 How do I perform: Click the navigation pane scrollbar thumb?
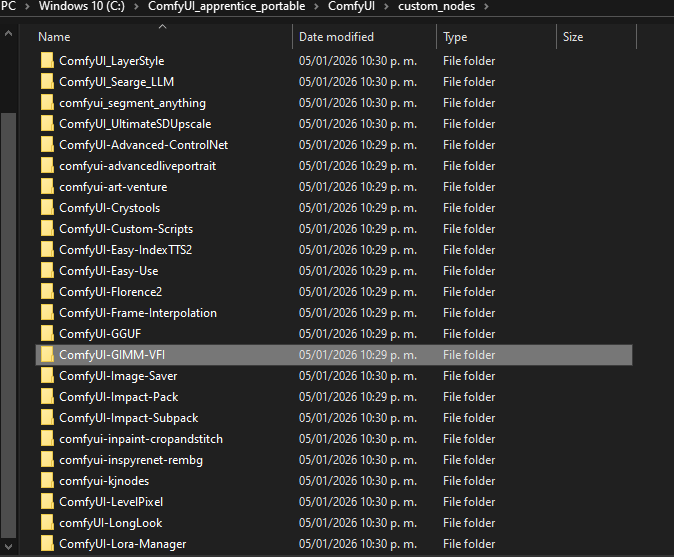(x=8, y=325)
